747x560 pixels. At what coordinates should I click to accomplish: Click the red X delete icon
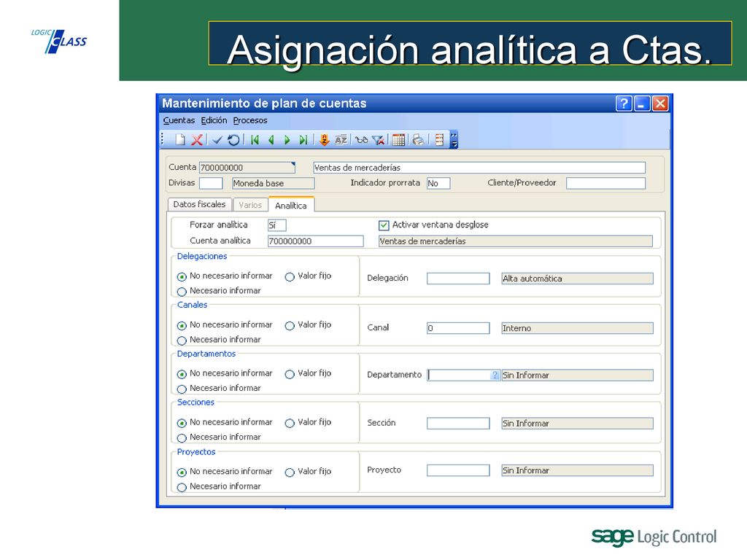point(197,139)
